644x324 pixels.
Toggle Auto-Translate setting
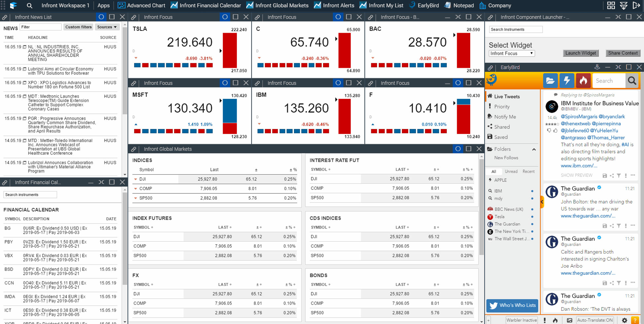point(595,320)
